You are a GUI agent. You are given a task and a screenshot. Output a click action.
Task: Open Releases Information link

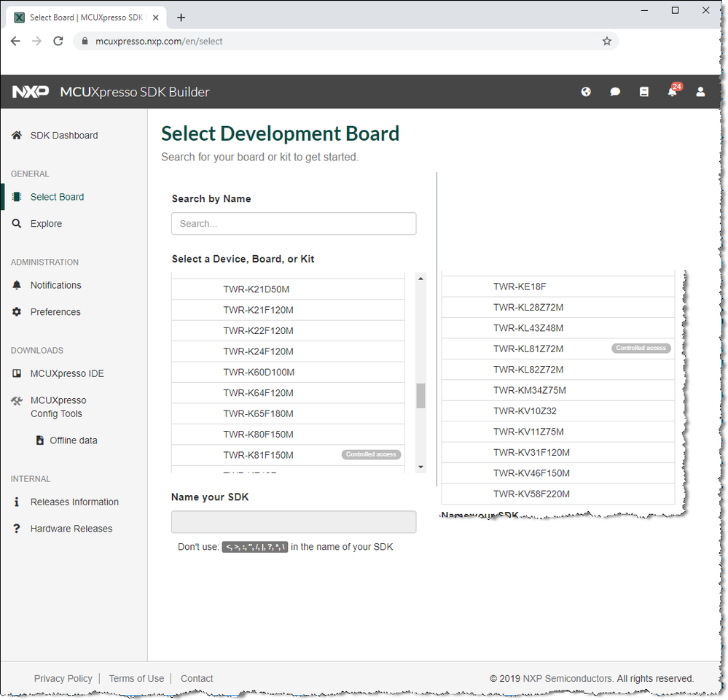click(x=74, y=502)
